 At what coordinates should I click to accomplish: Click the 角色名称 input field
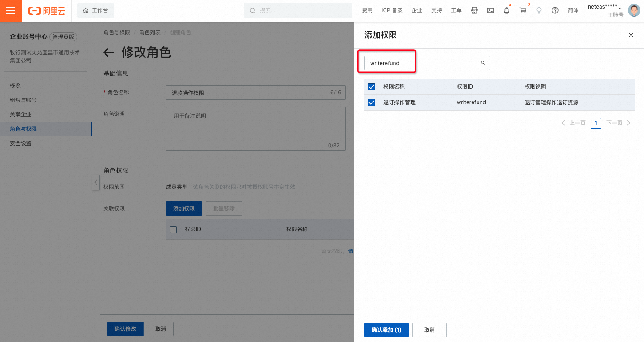[x=256, y=93]
